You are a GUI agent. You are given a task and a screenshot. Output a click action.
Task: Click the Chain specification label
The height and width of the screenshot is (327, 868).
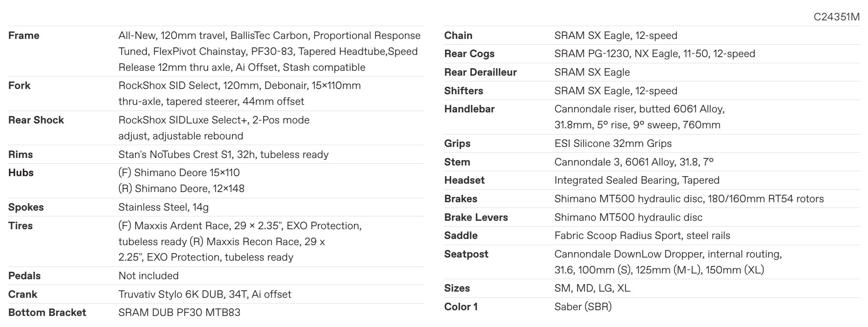458,35
